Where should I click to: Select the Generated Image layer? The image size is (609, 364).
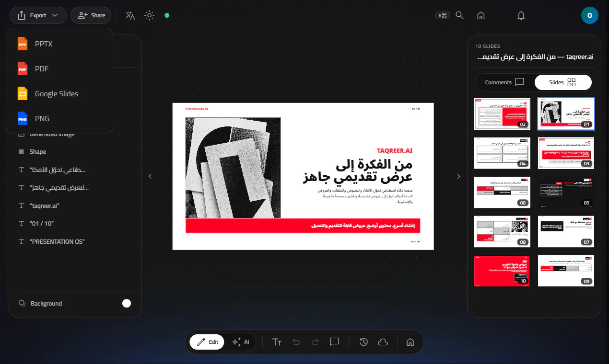coord(75,135)
